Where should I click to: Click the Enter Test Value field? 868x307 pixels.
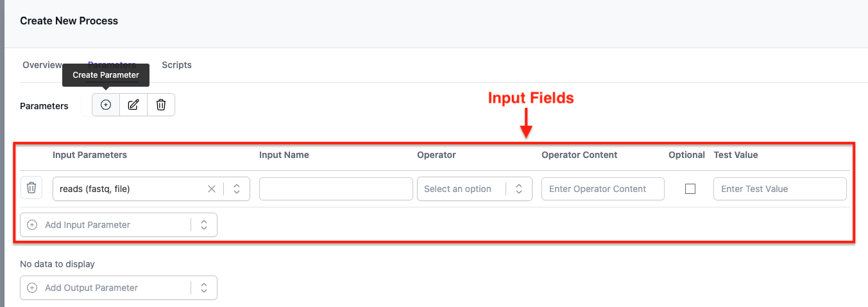click(x=779, y=189)
